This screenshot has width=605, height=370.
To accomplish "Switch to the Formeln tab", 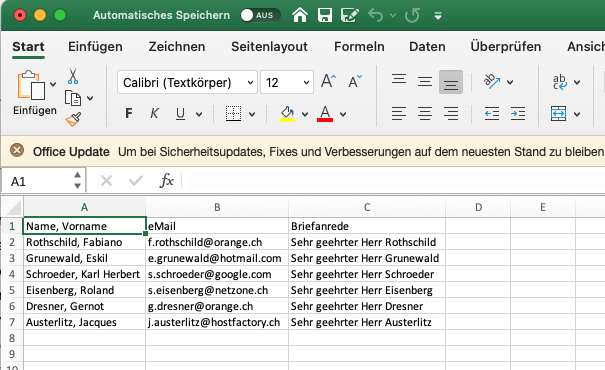I will (359, 47).
